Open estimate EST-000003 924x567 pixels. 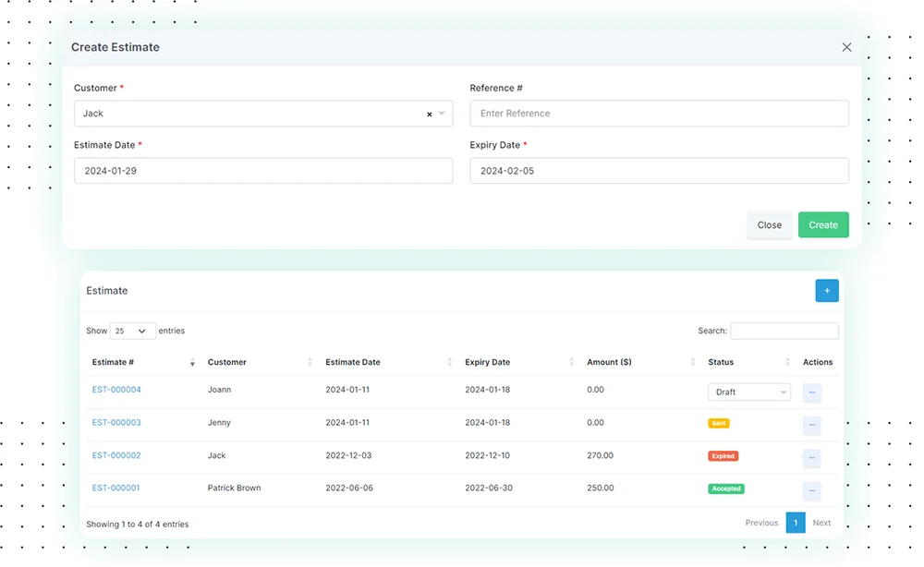click(115, 422)
